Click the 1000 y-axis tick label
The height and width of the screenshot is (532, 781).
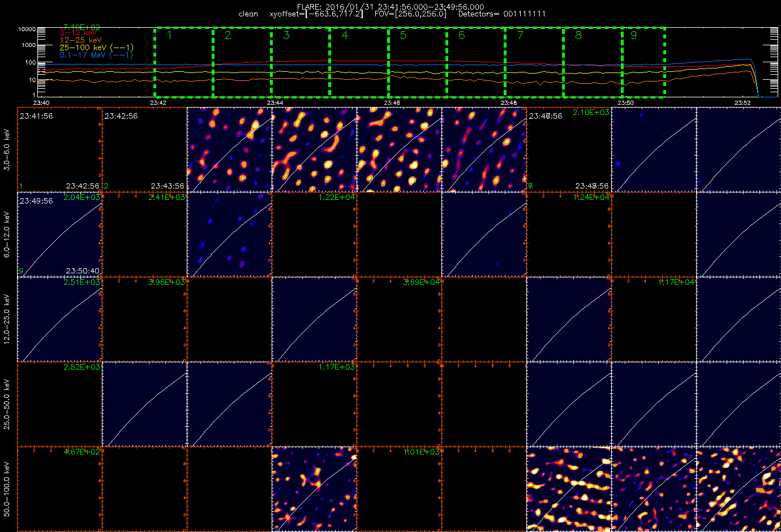[28, 45]
